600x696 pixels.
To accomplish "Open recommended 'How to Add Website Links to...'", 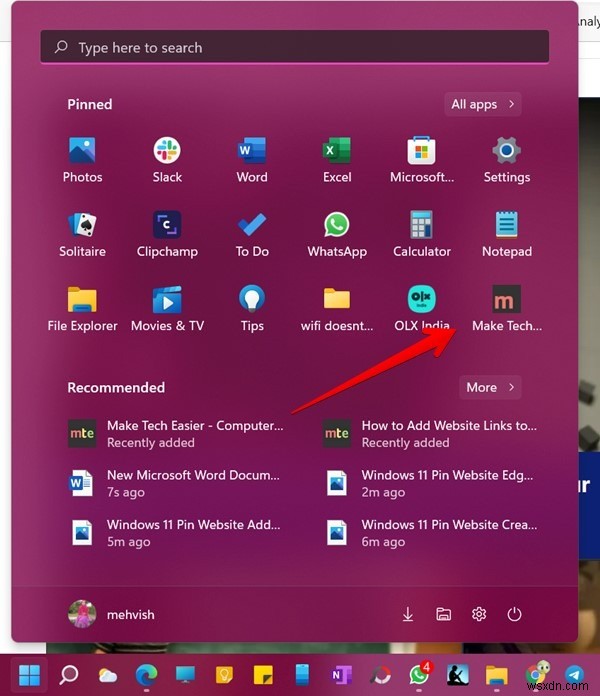I will [431, 434].
